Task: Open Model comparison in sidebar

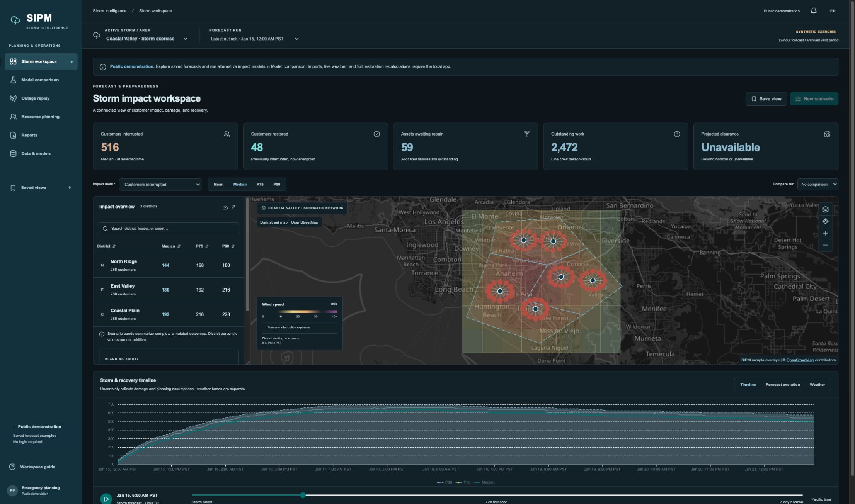Action: (41, 80)
